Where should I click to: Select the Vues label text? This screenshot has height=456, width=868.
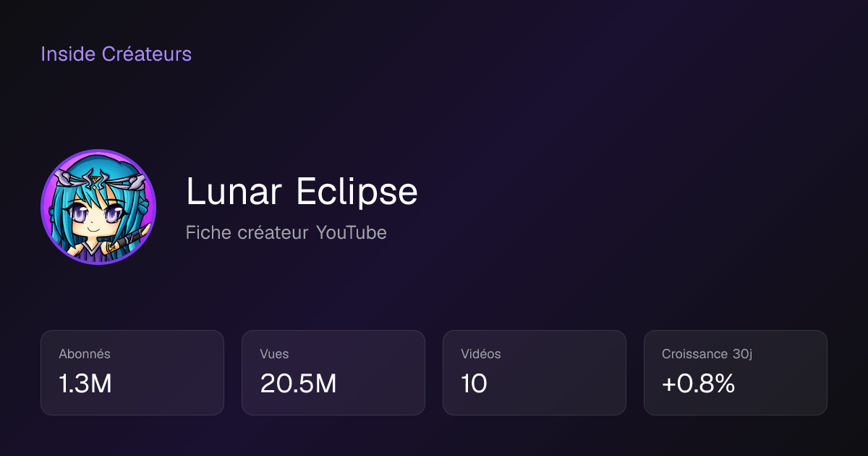pos(274,354)
